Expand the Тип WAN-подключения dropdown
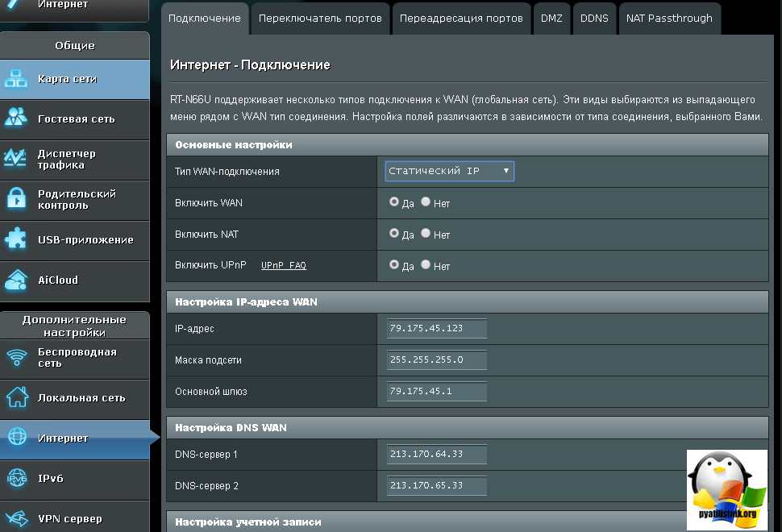782x532 pixels. [449, 171]
